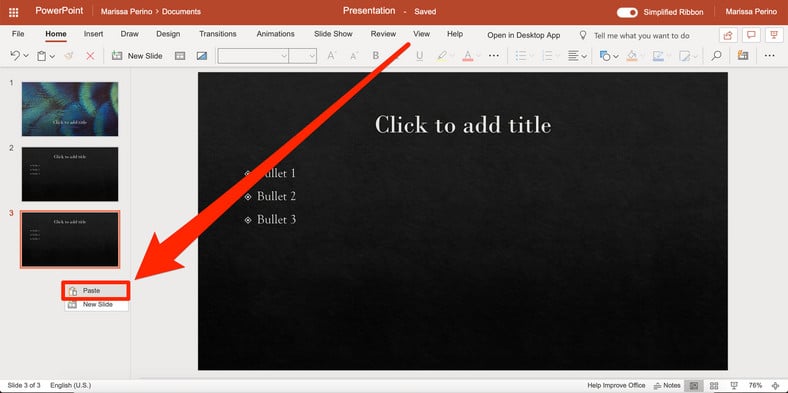The width and height of the screenshot is (788, 393).
Task: Switch to the Draw tab
Action: click(x=130, y=34)
